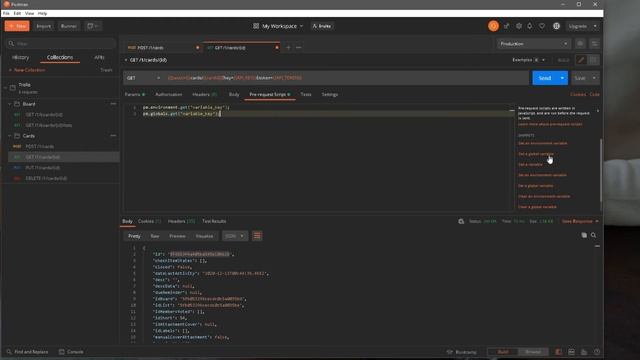The height and width of the screenshot is (360, 640).
Task: Dismiss the pre-request scripts info panel
Action: (598, 111)
